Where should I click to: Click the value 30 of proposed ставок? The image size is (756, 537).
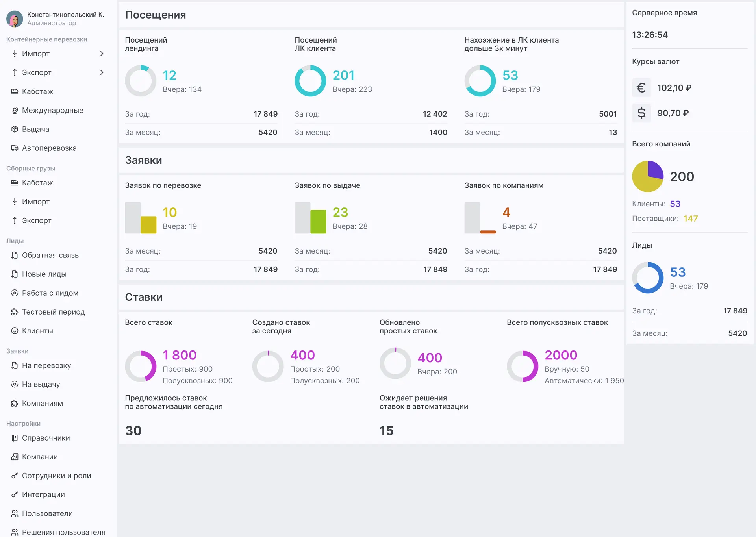133,431
